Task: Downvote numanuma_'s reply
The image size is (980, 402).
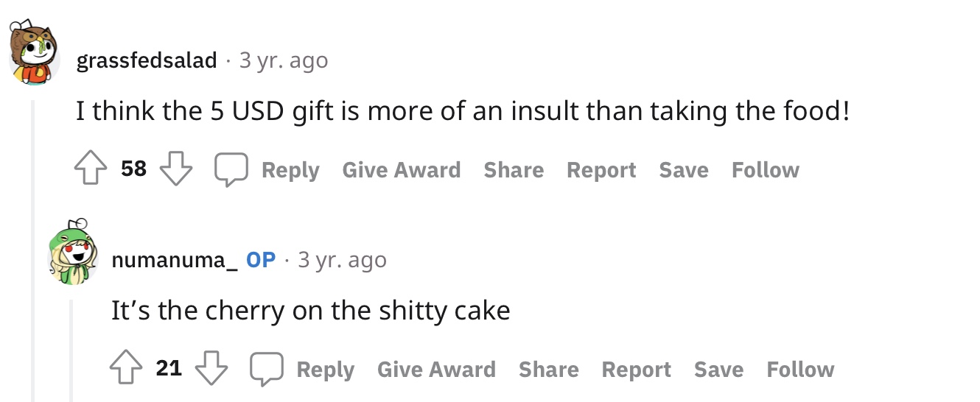Action: [211, 369]
